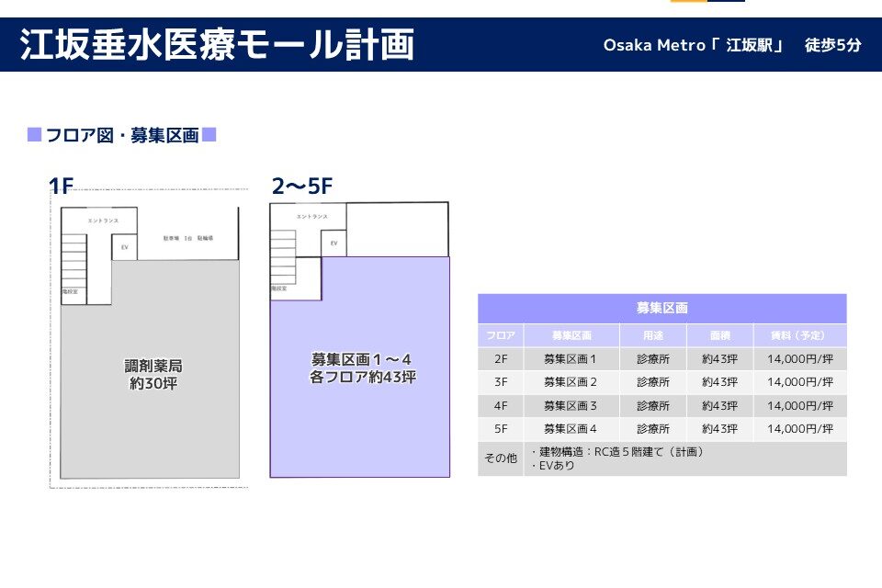Click the Osaka Metro 江坂駅 access text
Screen dimensions: 882x588
click(x=732, y=45)
